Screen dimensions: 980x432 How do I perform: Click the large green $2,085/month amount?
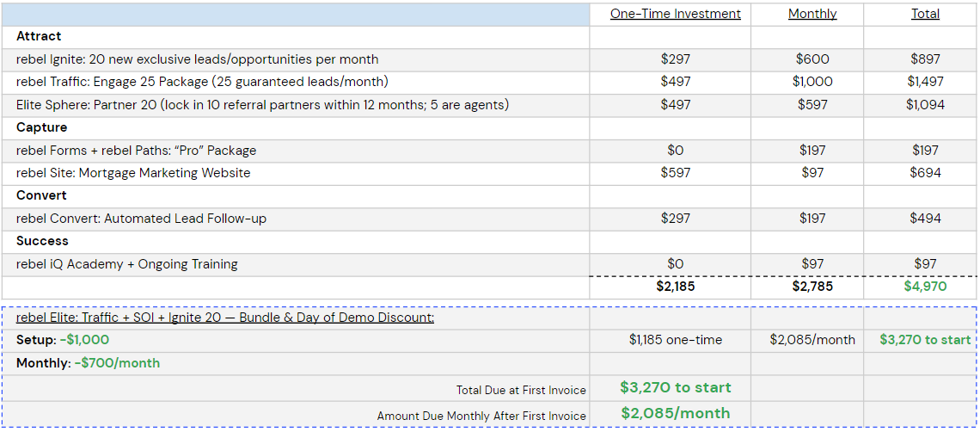point(675,412)
